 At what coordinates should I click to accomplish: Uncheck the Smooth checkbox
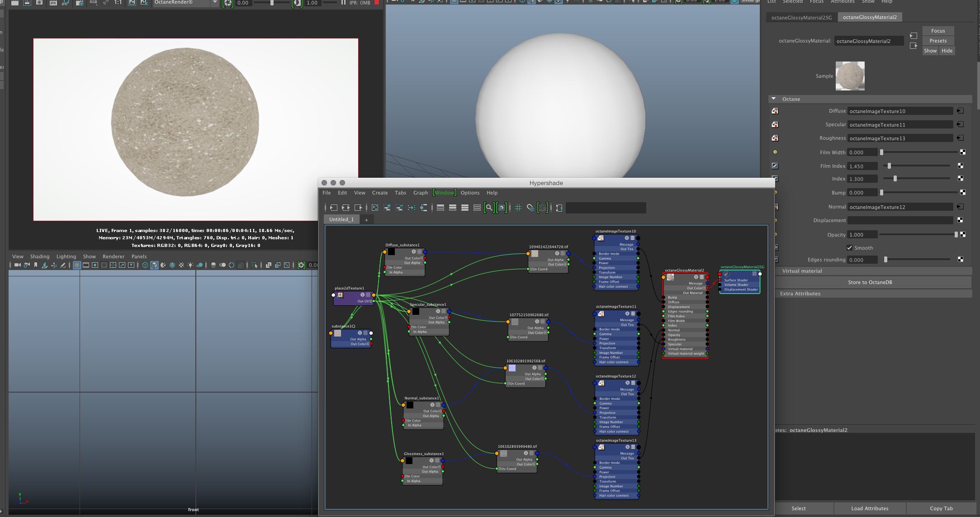pos(849,248)
